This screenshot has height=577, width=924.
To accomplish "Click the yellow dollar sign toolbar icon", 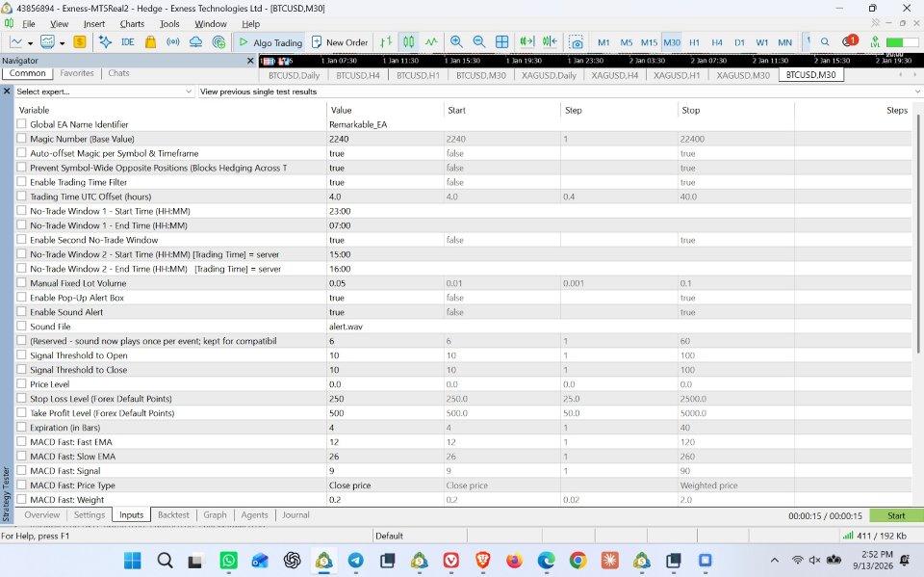I will tap(80, 41).
